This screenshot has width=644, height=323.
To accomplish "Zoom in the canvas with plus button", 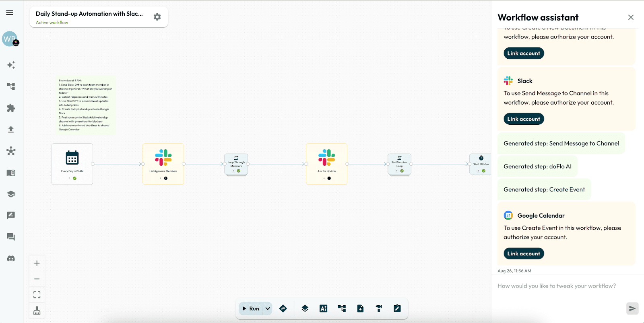I will [x=37, y=263].
